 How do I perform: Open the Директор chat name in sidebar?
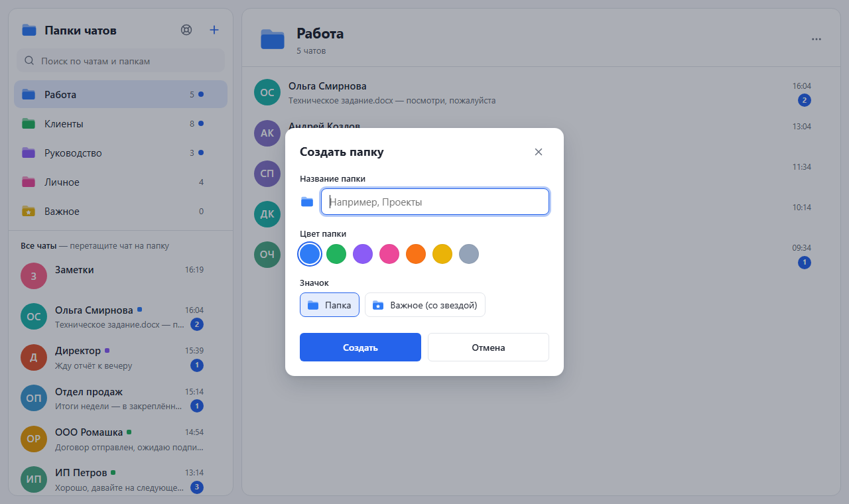78,351
